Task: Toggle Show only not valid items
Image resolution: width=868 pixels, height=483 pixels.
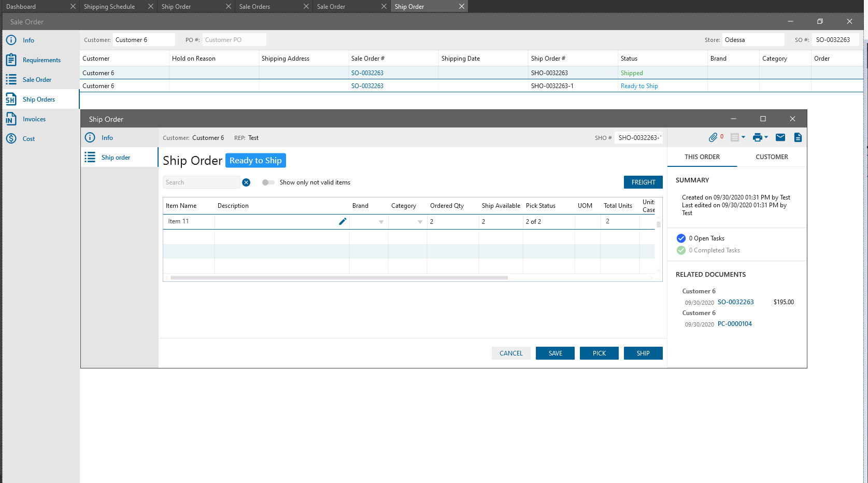Action: click(x=268, y=182)
